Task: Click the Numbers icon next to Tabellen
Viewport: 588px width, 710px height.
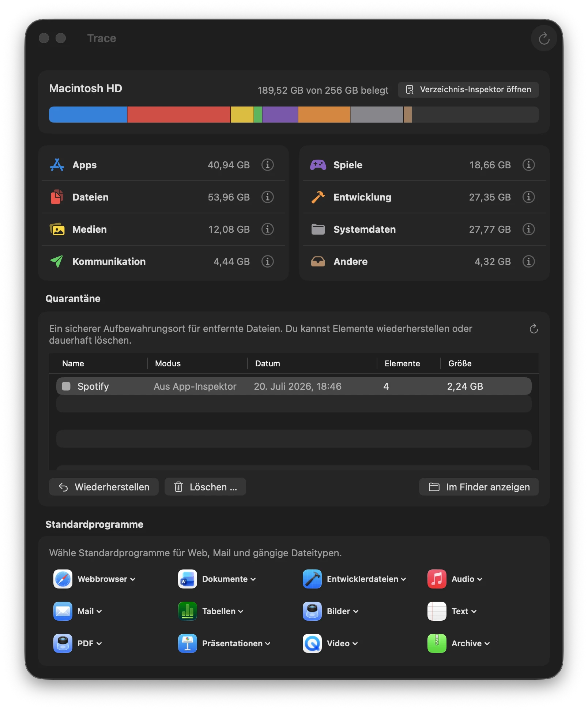Action: pos(188,611)
